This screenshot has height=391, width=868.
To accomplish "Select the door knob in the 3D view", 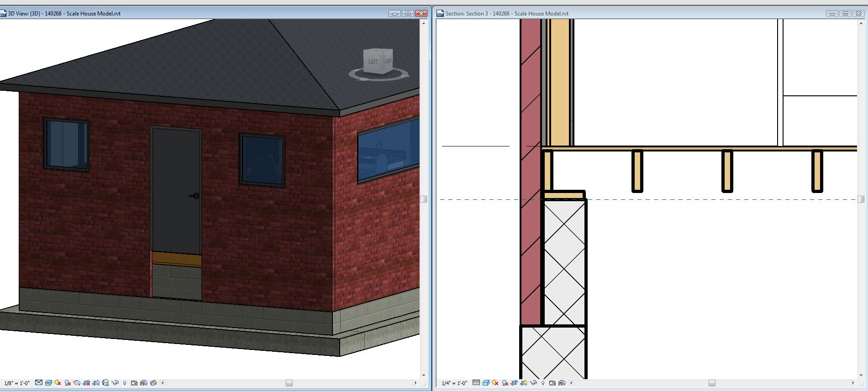I will [195, 196].
